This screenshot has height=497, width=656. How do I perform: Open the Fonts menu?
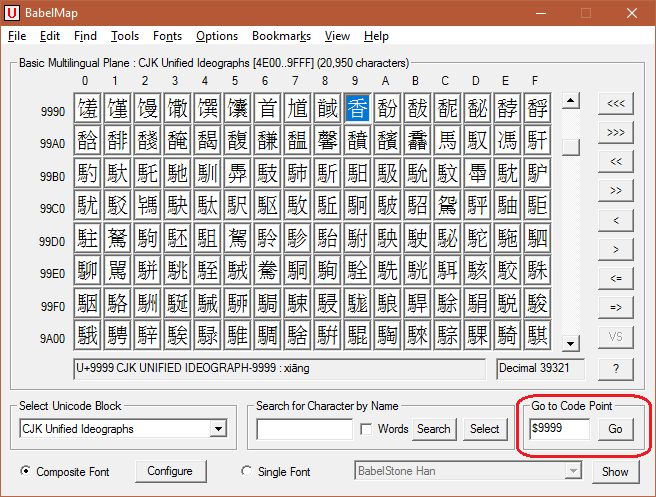[x=167, y=36]
